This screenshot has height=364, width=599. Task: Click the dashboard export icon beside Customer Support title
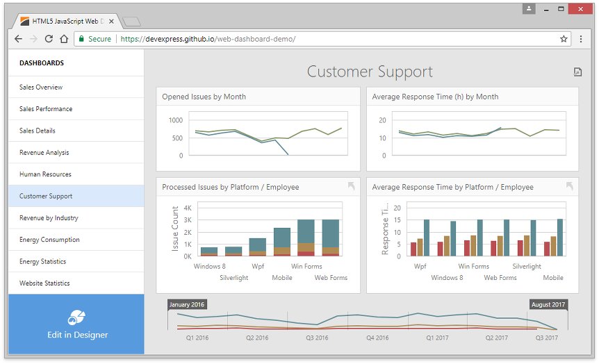click(x=577, y=72)
